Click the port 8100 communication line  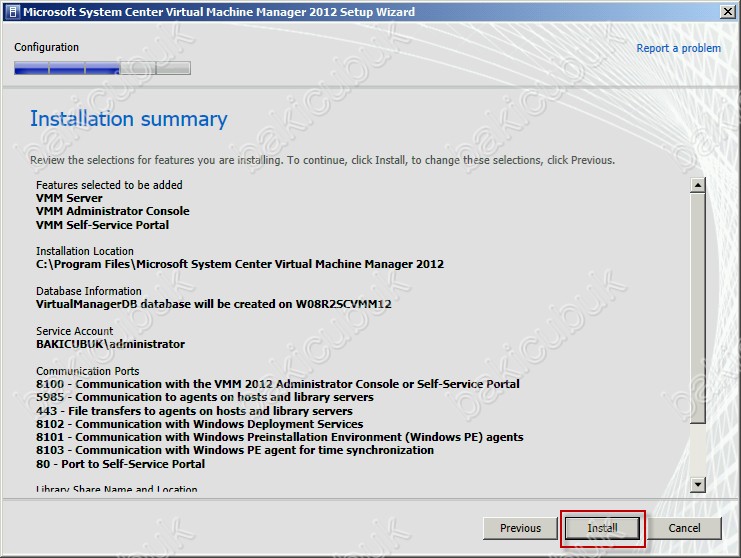277,384
